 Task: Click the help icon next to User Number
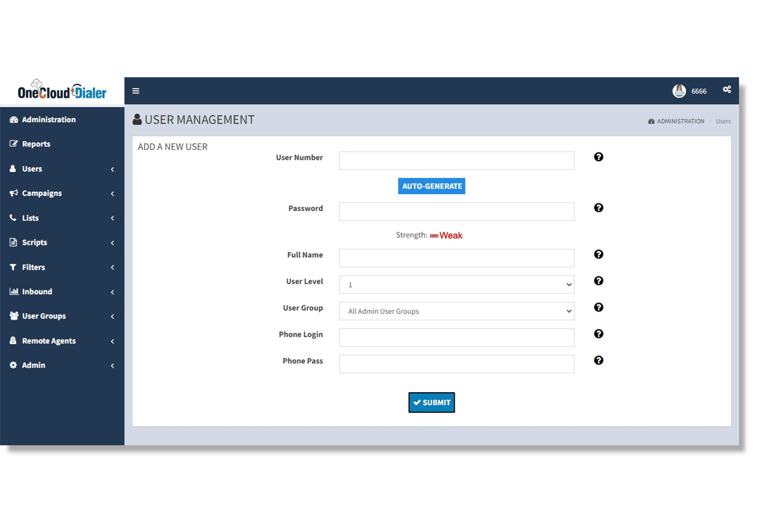(598, 157)
